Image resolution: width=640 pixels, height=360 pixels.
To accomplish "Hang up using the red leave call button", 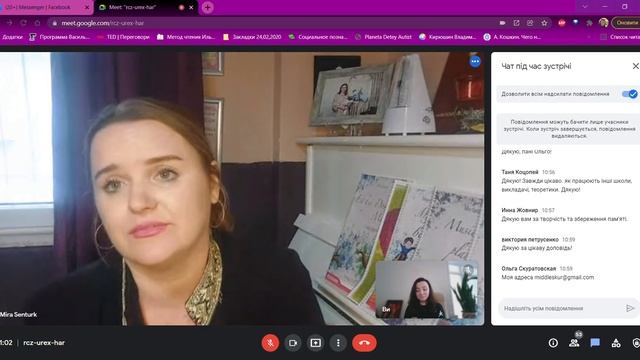I will click(x=364, y=343).
